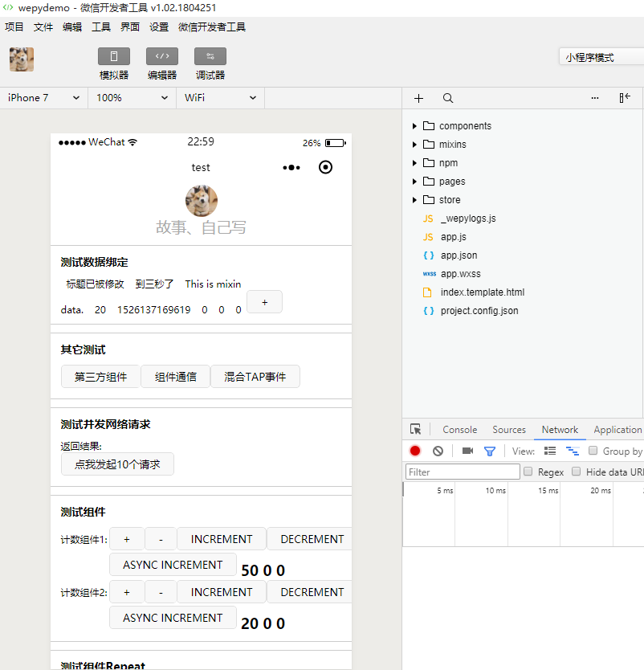This screenshot has height=670, width=644.
Task: Add a new file with the plus icon
Action: coord(418,98)
